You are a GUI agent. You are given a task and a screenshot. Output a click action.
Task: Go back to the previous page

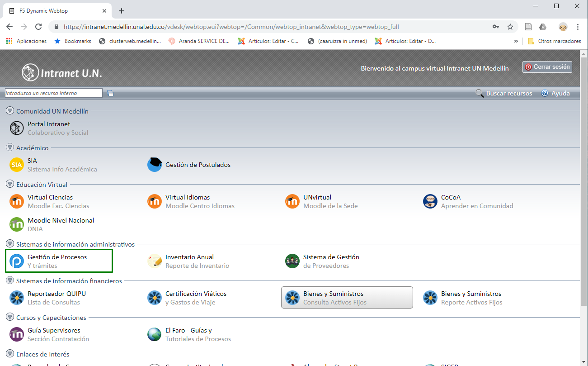[10, 27]
